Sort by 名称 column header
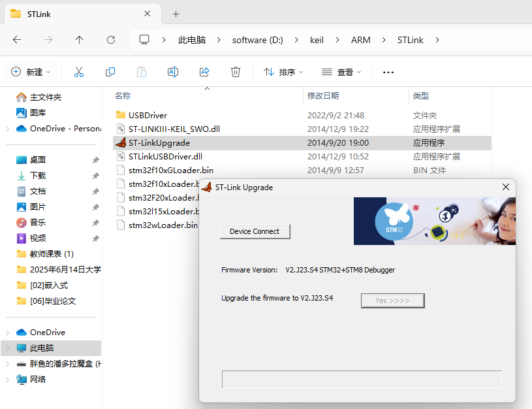Image resolution: width=532 pixels, height=409 pixels. 123,96
